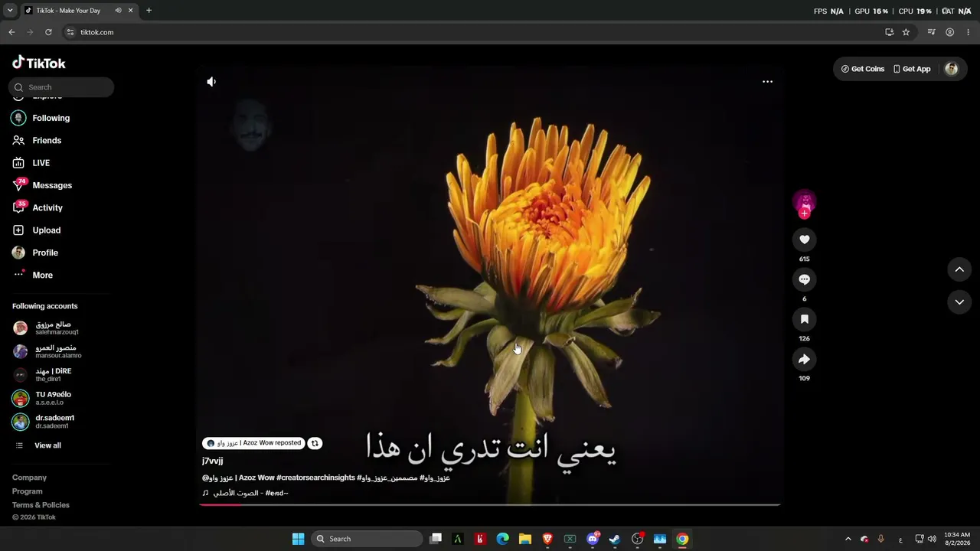The image size is (980, 551).
Task: Open the Windows Start menu
Action: (x=298, y=539)
